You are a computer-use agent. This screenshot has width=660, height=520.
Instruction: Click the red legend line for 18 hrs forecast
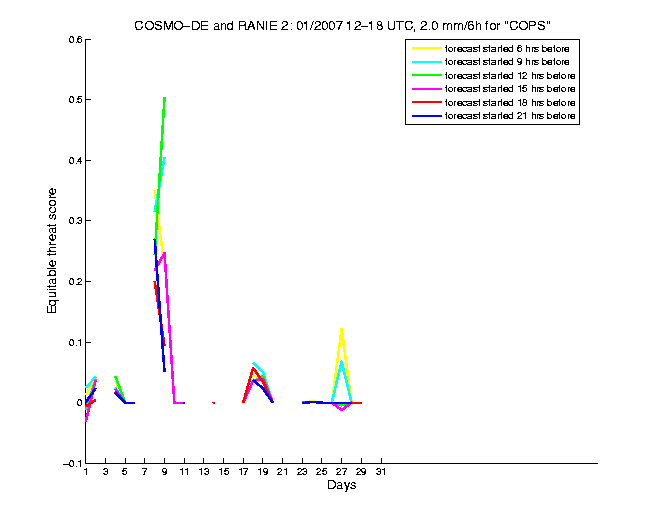click(x=424, y=103)
